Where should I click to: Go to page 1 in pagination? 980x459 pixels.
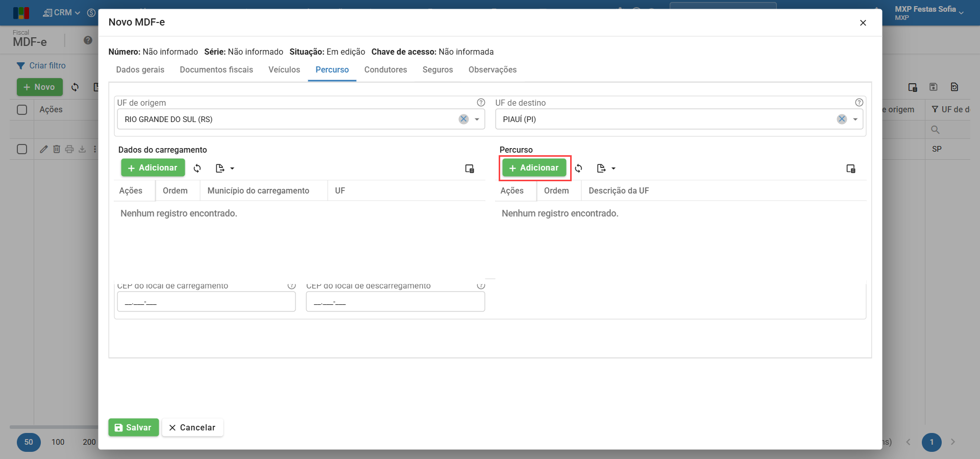tap(932, 442)
